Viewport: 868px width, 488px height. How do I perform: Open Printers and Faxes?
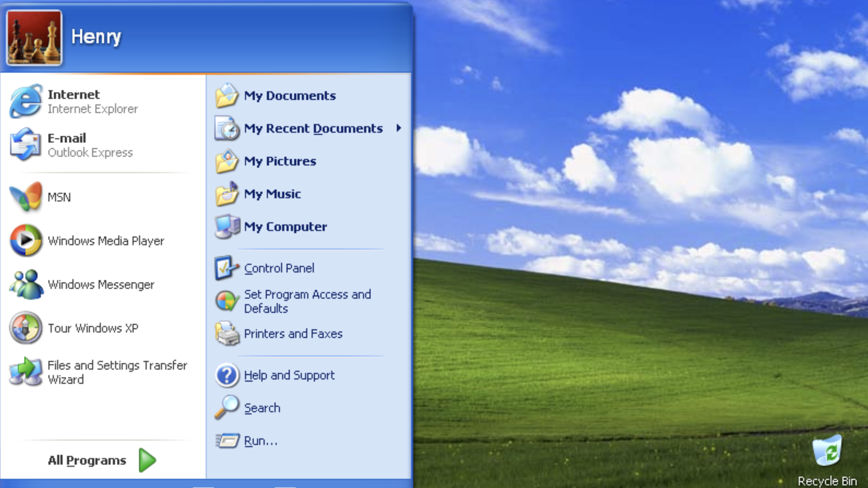(293, 333)
